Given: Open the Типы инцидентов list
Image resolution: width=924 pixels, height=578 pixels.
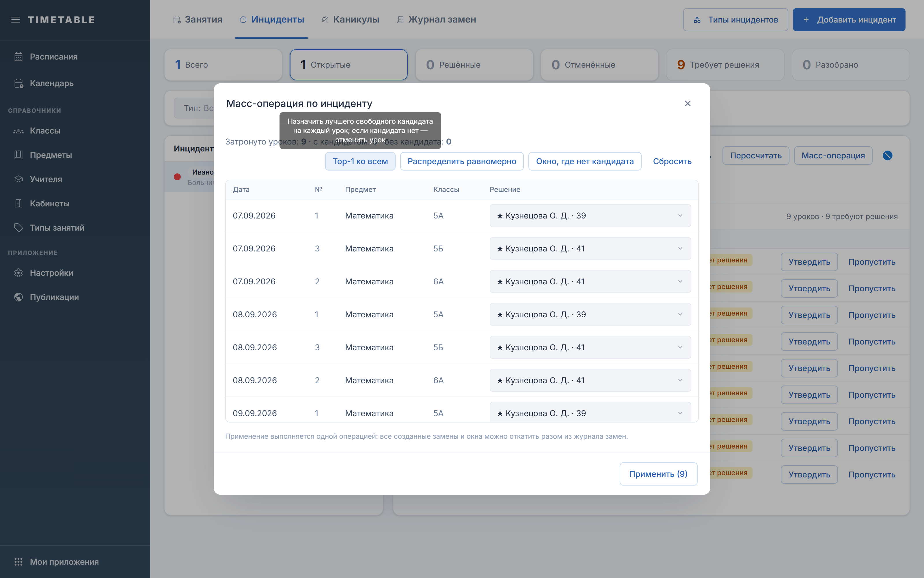Looking at the screenshot, I should point(735,19).
